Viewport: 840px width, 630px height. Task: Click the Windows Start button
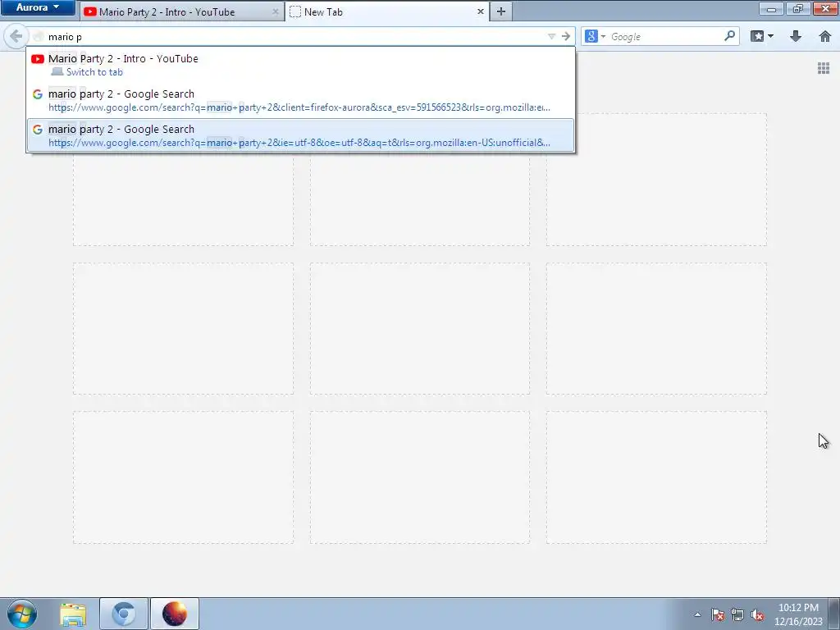tap(22, 614)
